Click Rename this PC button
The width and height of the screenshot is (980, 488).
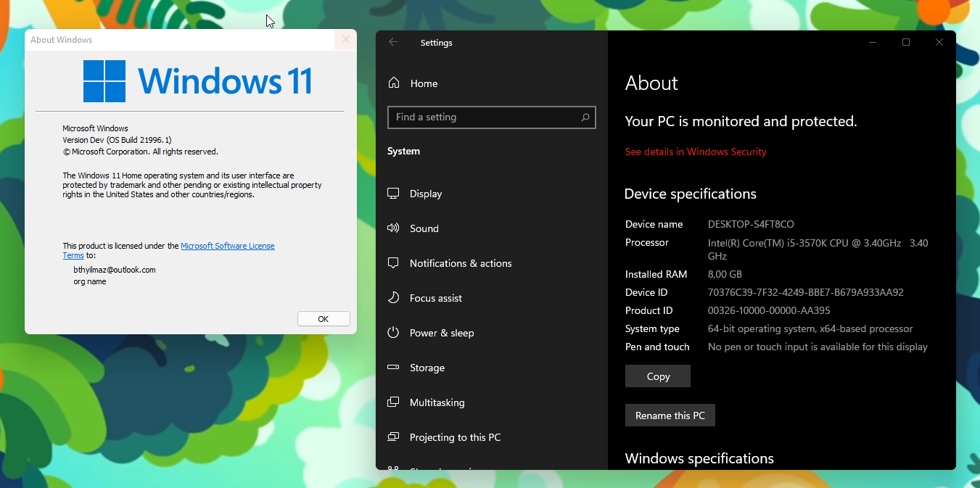tap(670, 415)
